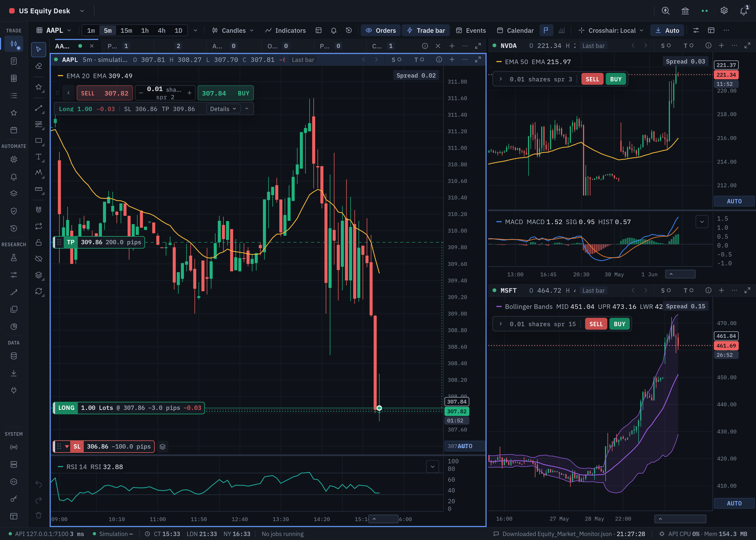Open the database icon under DATA
The width and height of the screenshot is (756, 540).
pos(14,356)
